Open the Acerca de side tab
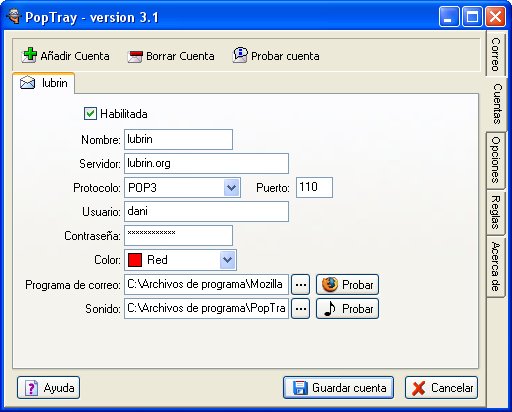512x412 pixels. pyautogui.click(x=496, y=267)
